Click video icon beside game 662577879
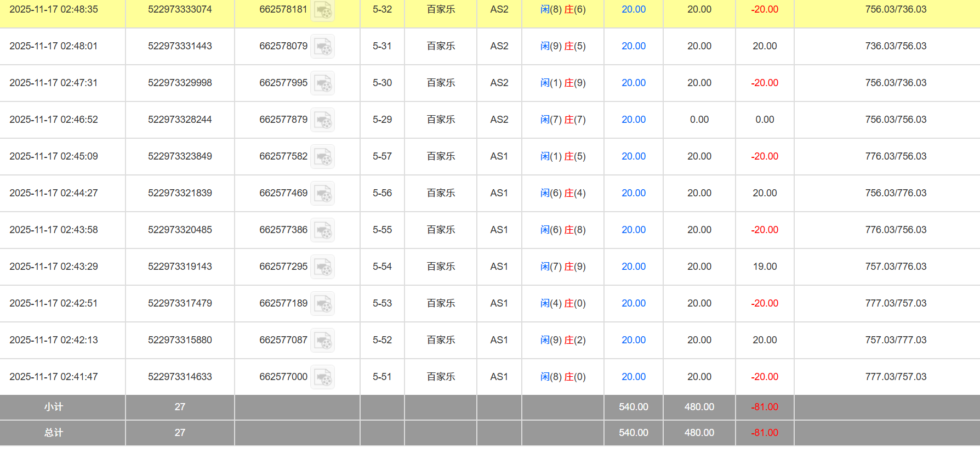The height and width of the screenshot is (453, 980). (x=323, y=120)
